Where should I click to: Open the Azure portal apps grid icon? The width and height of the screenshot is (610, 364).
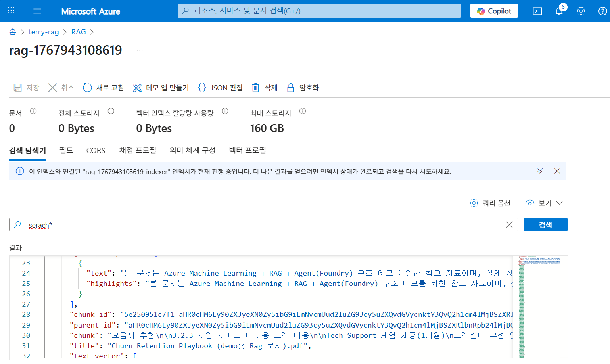coord(11,11)
